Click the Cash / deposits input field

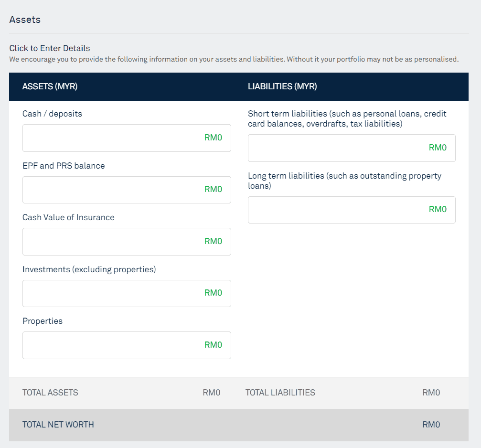[x=127, y=138]
